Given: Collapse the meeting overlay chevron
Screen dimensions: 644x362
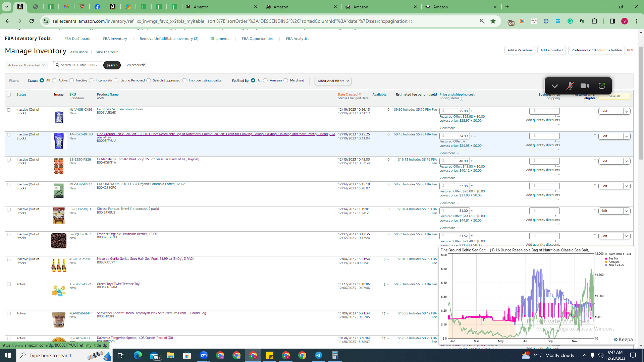Looking at the screenshot, I should coord(555,86).
